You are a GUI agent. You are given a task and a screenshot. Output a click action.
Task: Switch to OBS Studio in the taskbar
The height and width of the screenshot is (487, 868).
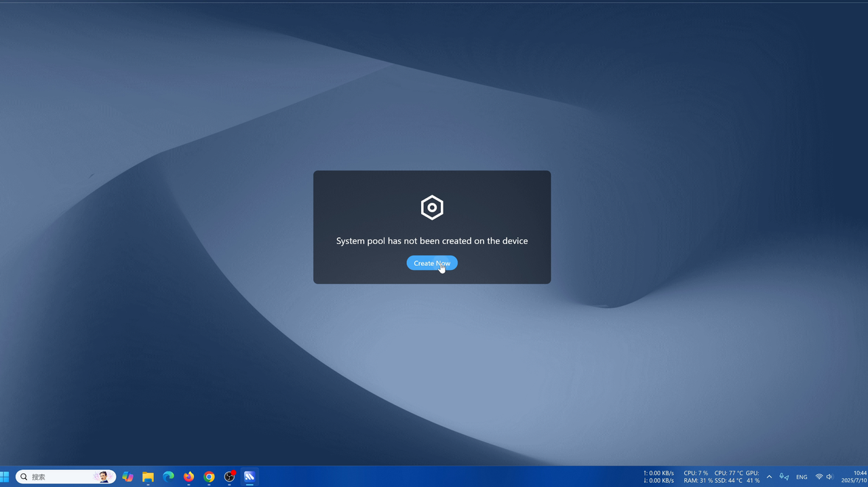coord(230,477)
